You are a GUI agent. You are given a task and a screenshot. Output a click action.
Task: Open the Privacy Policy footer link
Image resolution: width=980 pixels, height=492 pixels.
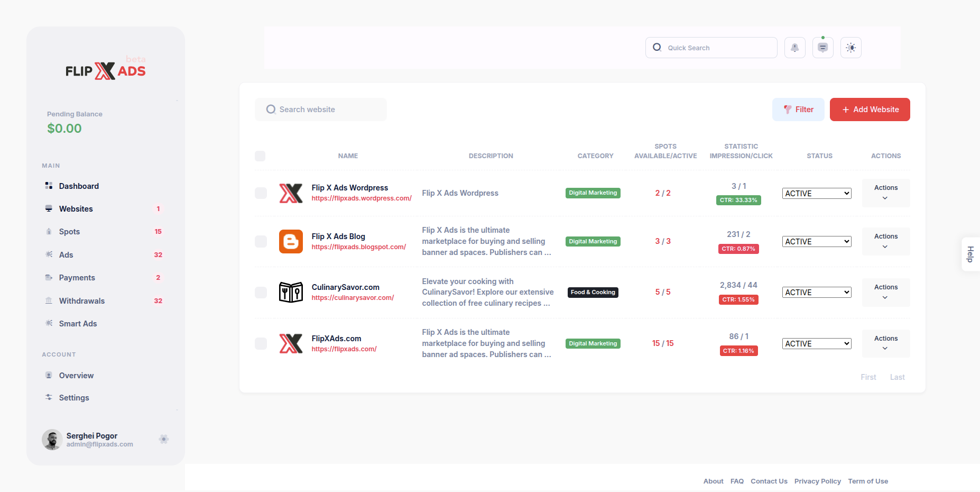(818, 481)
